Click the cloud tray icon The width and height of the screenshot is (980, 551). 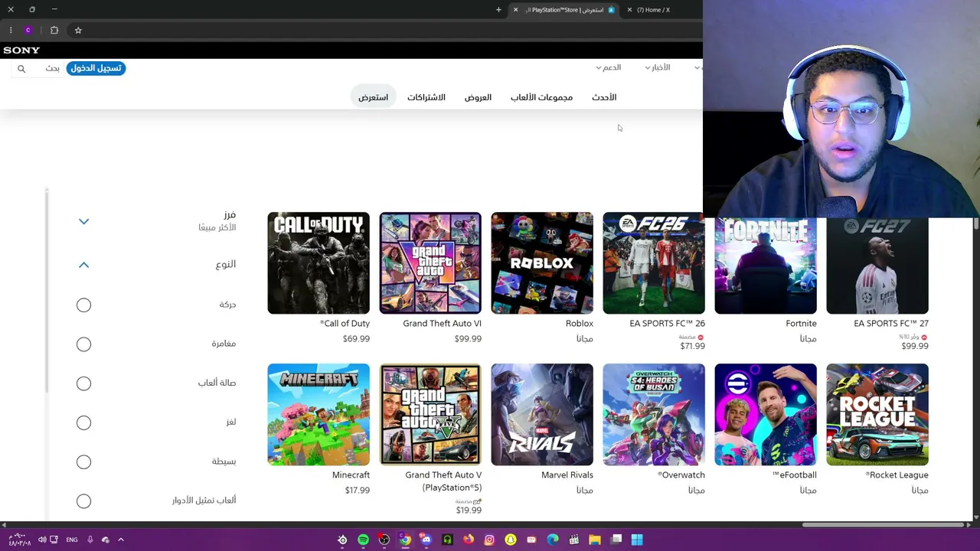point(106,540)
